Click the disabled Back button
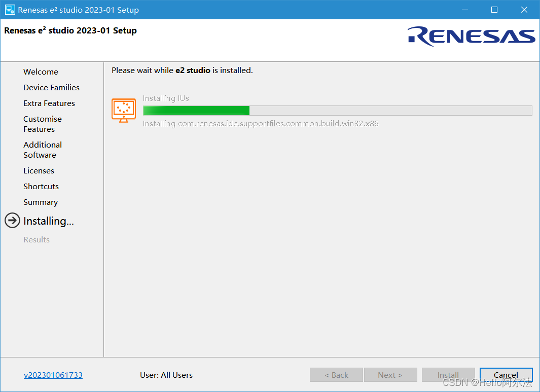This screenshot has width=540, height=392. [x=336, y=375]
